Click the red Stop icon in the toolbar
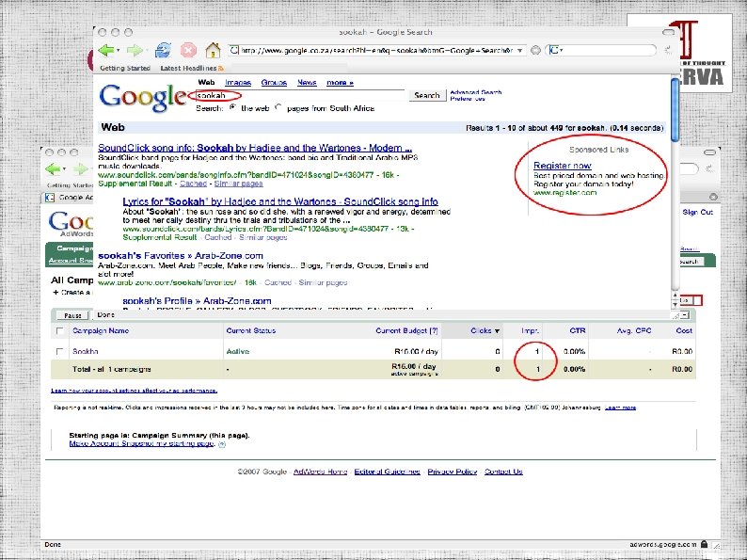This screenshot has width=747, height=560. click(x=189, y=50)
